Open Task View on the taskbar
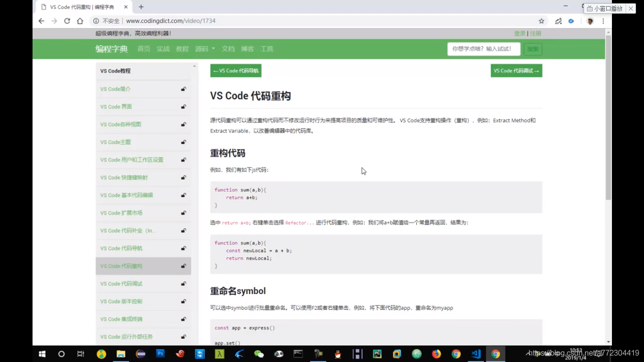This screenshot has height=362, width=644. point(81,354)
